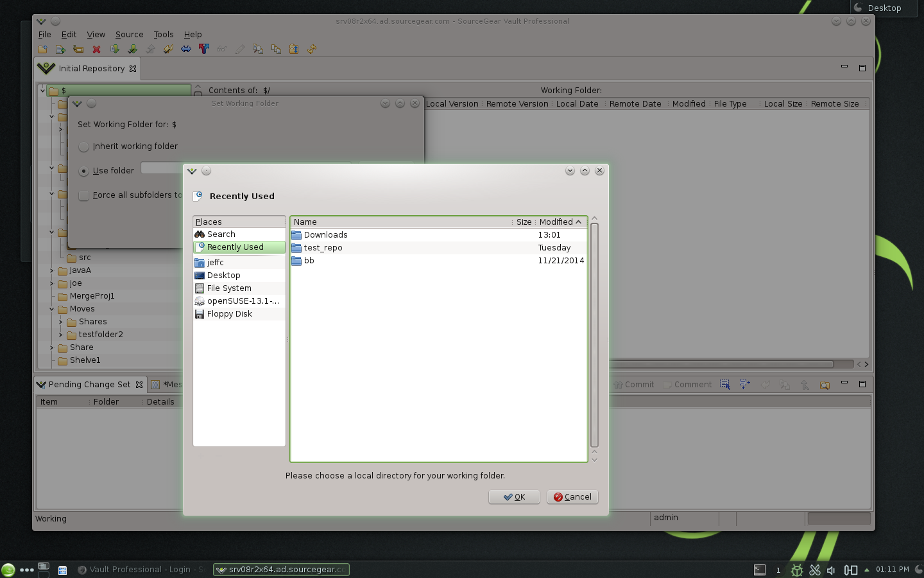Open the green openSUSE start menu button
The height and width of the screenshot is (578, 924).
click(8, 570)
